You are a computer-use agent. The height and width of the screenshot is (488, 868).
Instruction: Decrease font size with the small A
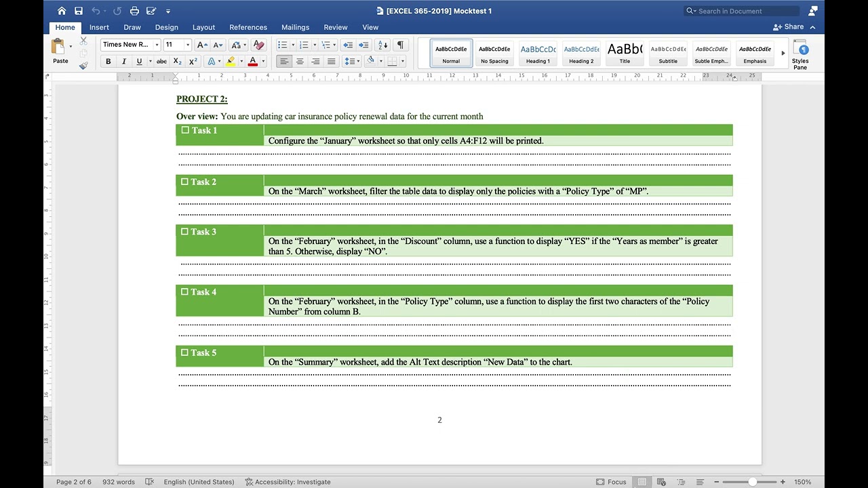218,45
